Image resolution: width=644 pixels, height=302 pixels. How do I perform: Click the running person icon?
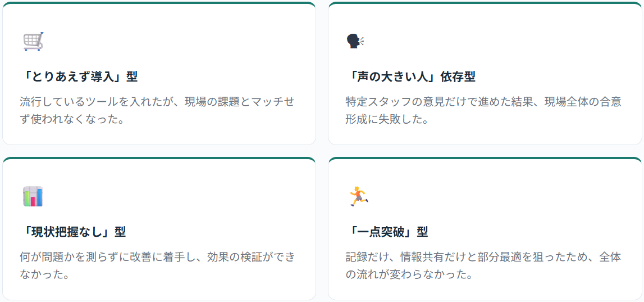point(358,196)
